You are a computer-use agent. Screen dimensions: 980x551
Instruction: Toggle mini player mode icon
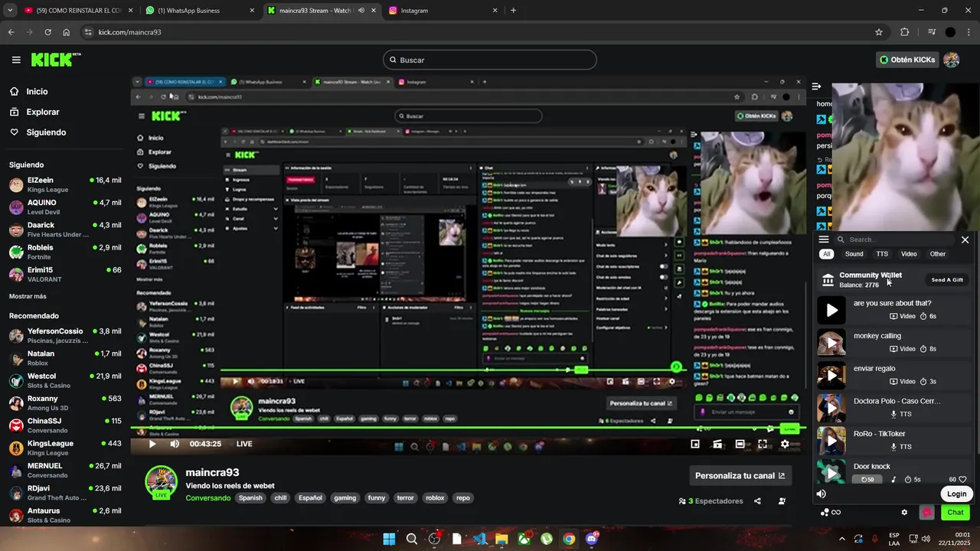pos(695,444)
